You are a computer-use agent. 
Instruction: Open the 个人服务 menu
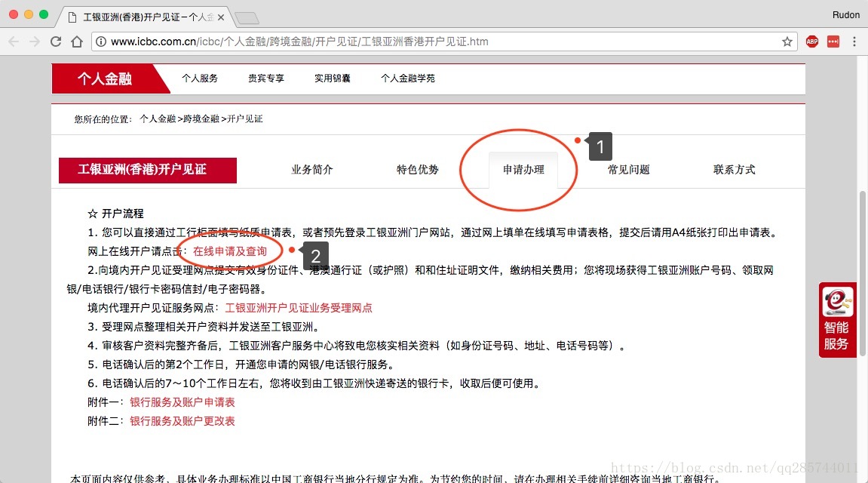click(200, 78)
